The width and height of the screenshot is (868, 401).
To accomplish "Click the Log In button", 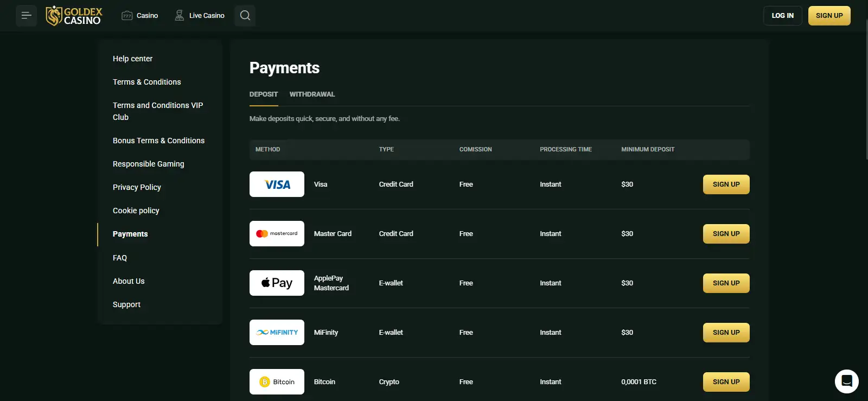I will [782, 16].
